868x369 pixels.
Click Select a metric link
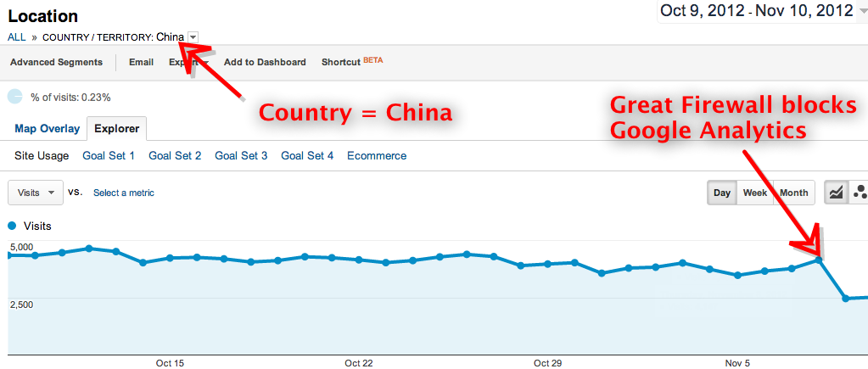(123, 193)
